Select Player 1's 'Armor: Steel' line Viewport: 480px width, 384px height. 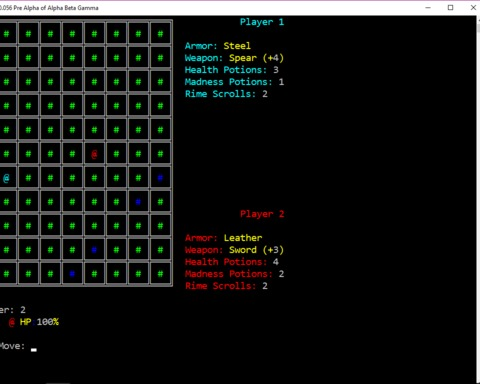pos(218,46)
